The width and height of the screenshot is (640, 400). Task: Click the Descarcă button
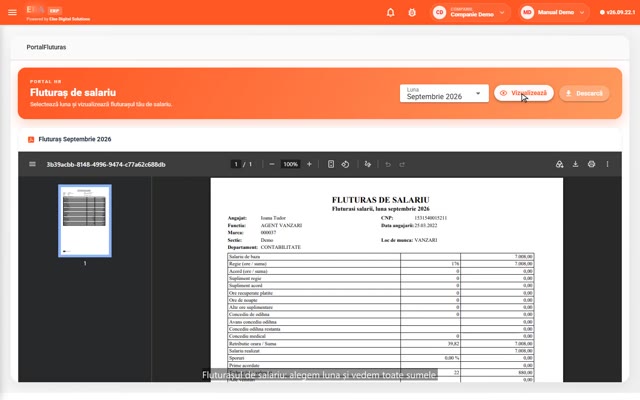coord(584,93)
